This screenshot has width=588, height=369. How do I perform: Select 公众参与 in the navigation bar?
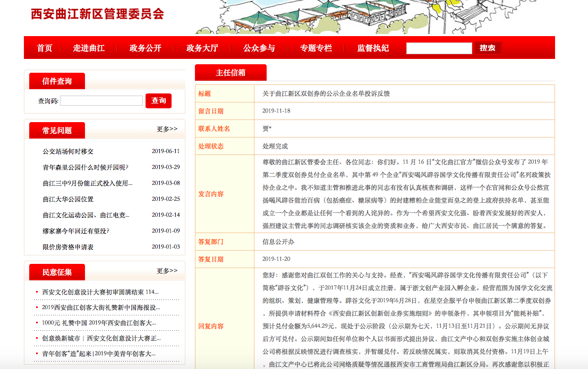[259, 48]
